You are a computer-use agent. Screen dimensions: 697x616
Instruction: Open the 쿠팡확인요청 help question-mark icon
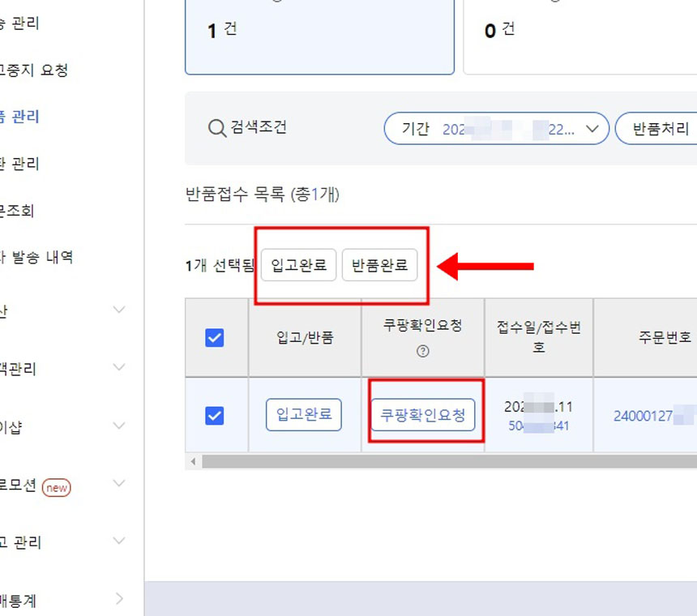[423, 351]
